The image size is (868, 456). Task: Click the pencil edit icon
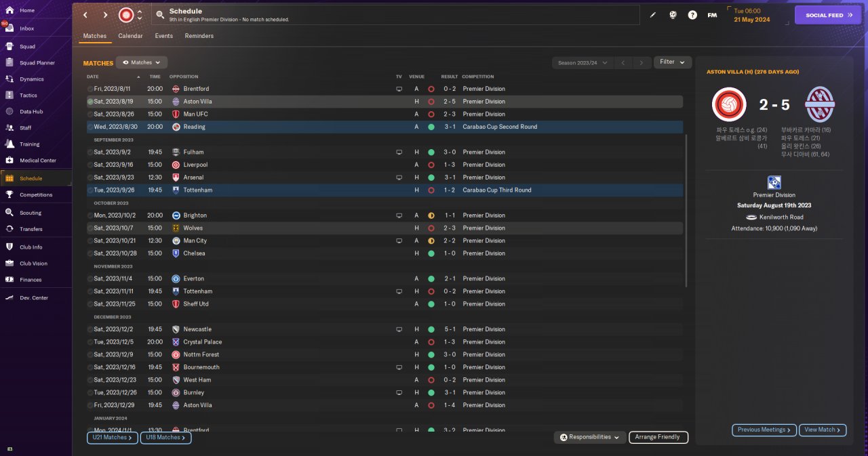pyautogui.click(x=653, y=15)
